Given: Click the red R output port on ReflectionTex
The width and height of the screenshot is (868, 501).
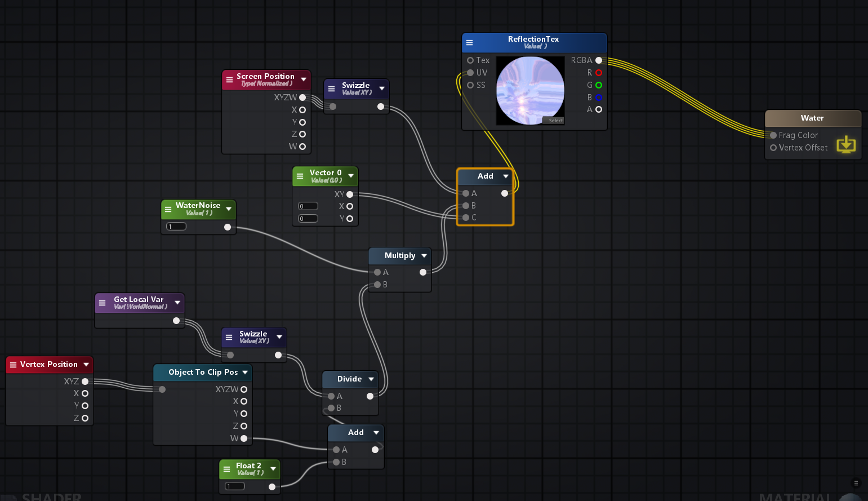Looking at the screenshot, I should pos(599,73).
